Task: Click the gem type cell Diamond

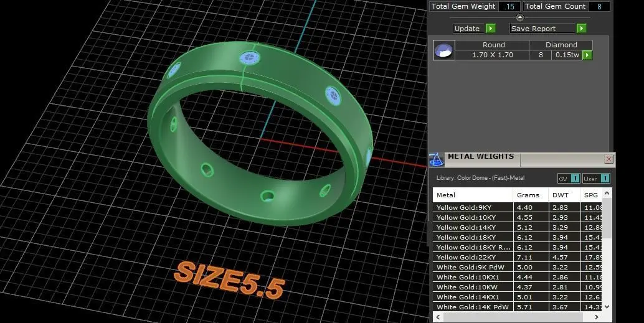Action: (x=561, y=45)
